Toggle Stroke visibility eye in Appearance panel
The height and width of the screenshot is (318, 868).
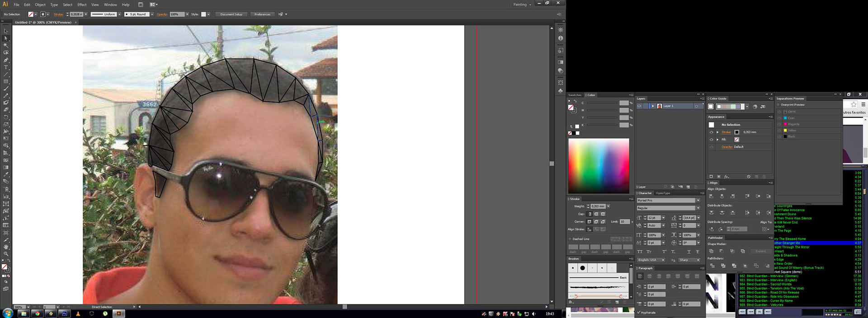tap(711, 132)
